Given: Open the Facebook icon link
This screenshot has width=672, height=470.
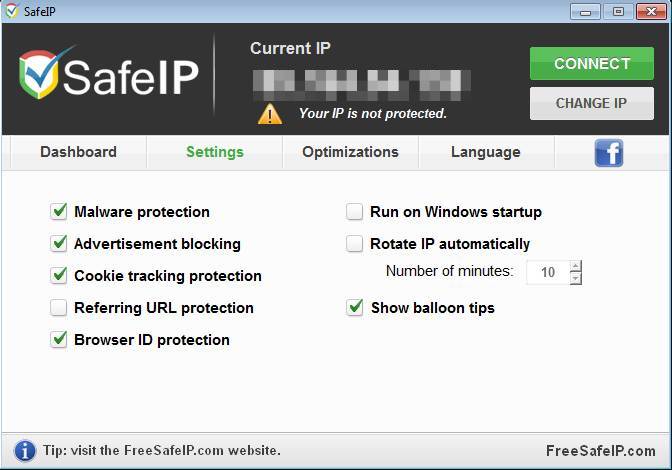Looking at the screenshot, I should click(609, 153).
